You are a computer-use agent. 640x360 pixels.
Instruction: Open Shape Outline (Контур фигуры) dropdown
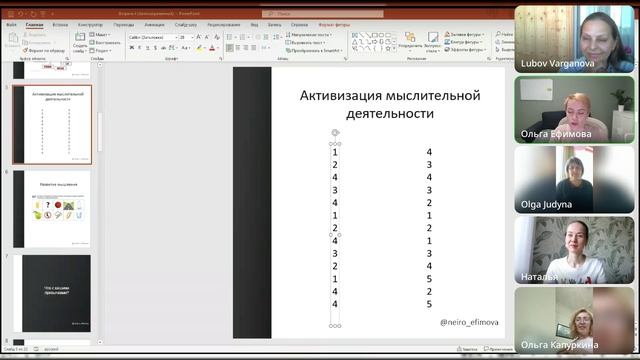[464, 42]
